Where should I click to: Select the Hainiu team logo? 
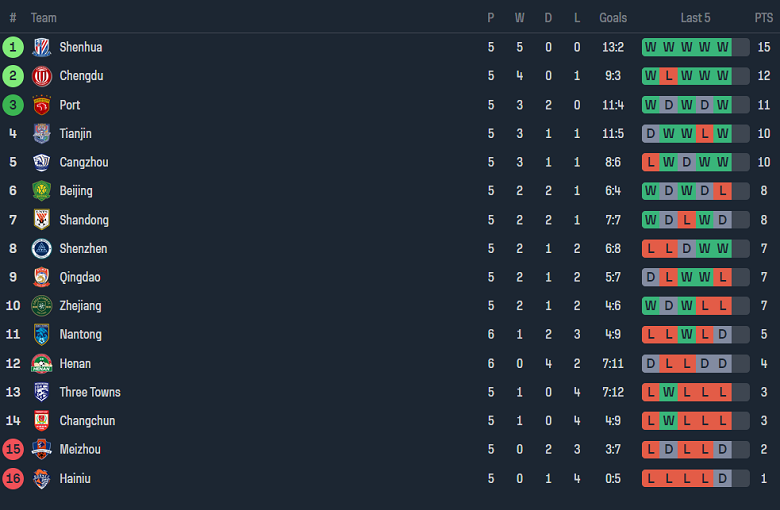pos(42,479)
